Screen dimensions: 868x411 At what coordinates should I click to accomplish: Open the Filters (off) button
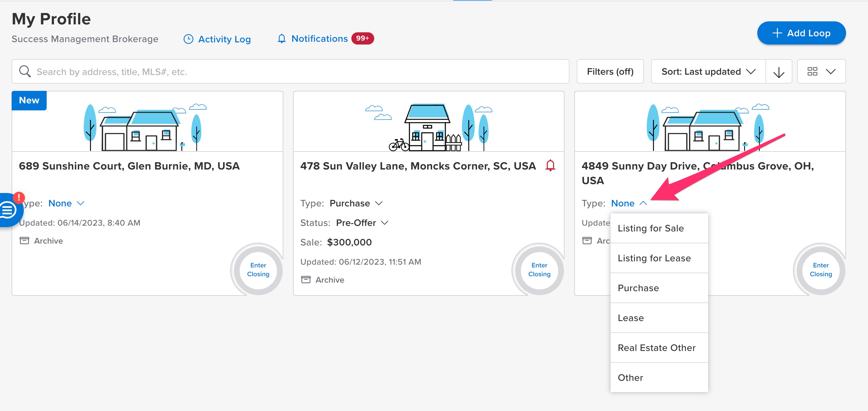pyautogui.click(x=610, y=72)
